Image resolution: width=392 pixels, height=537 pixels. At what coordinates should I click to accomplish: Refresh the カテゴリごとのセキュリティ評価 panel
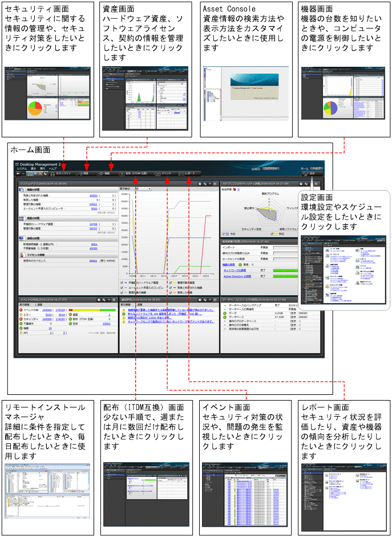pos(306,184)
